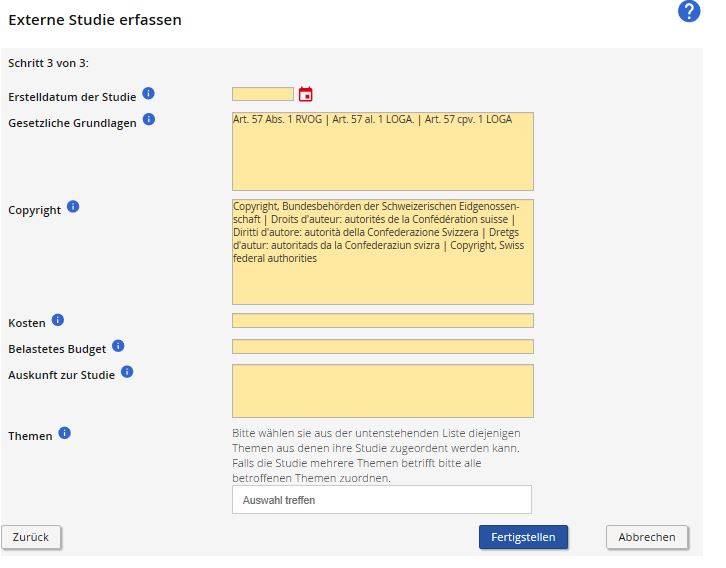Show info for Erstelldatum der Studie
Screen dimensions: 726x568
pyautogui.click(x=148, y=94)
